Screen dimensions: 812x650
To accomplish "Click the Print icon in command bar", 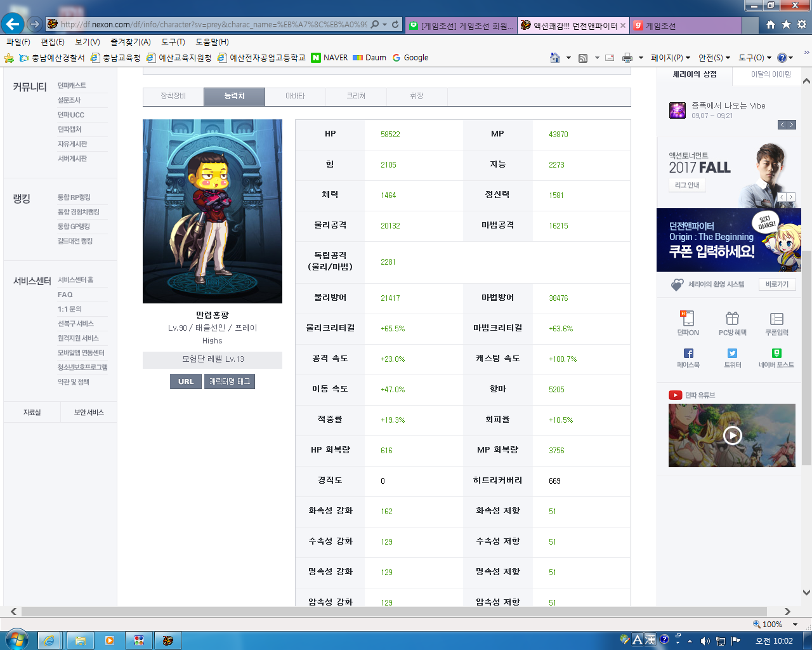I will (627, 58).
